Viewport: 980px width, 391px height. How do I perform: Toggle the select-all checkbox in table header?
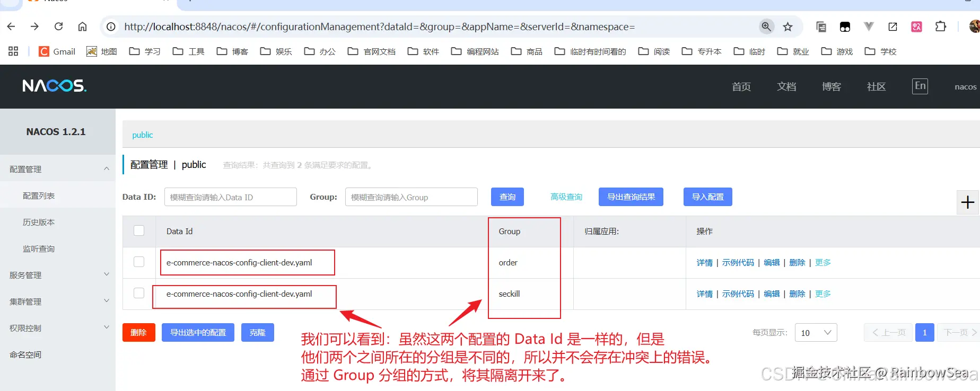pyautogui.click(x=139, y=230)
